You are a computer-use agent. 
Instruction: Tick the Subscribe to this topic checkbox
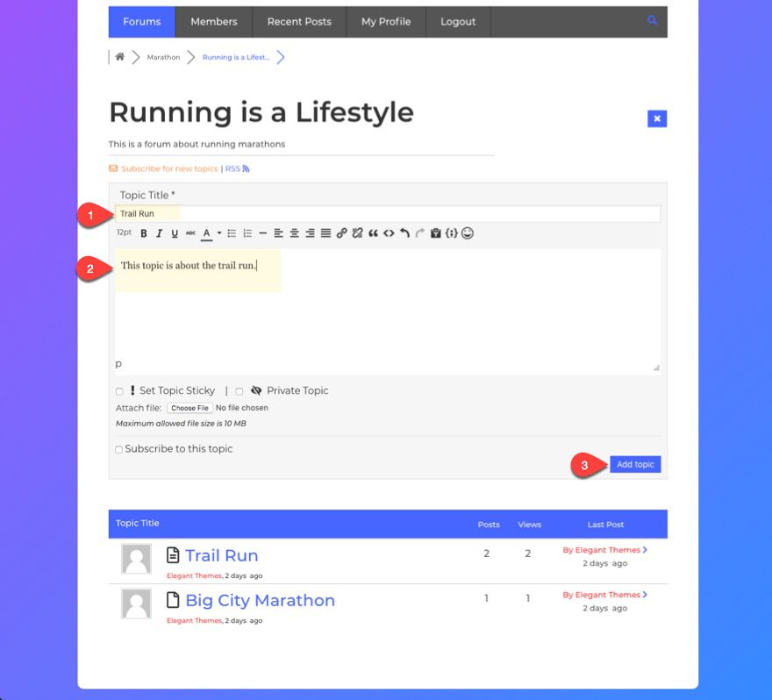click(119, 450)
